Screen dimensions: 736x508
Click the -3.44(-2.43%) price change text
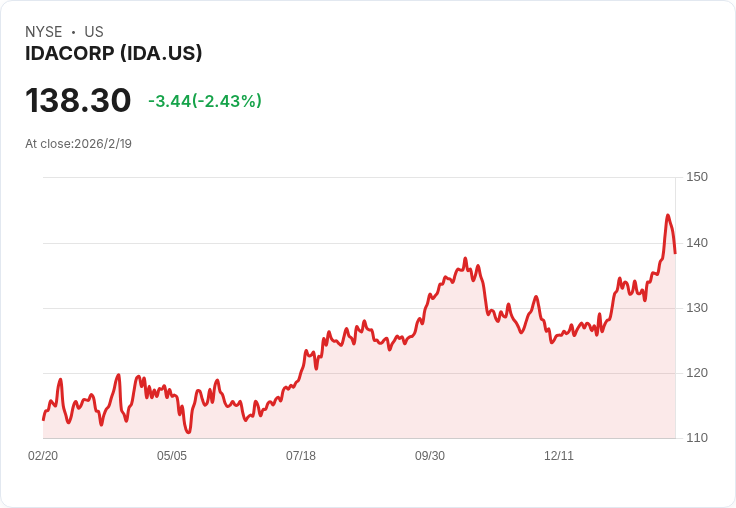(x=205, y=101)
